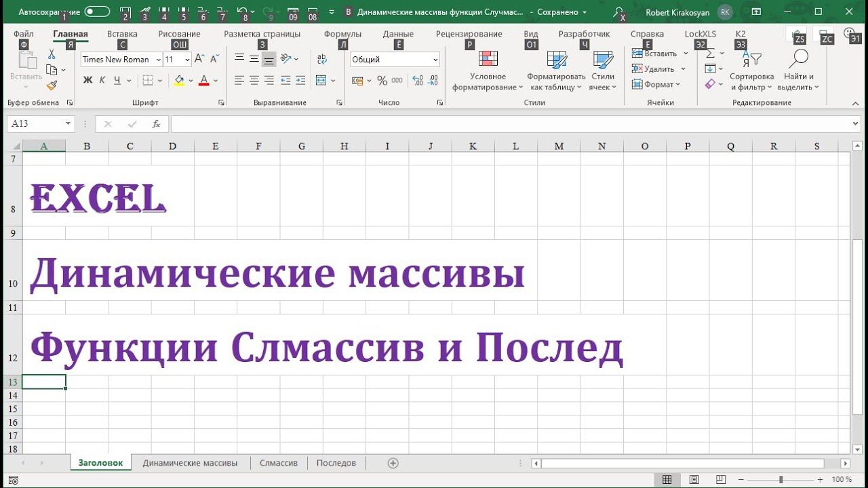Click the text orientation icon
This screenshot has width=868, height=488.
click(286, 59)
